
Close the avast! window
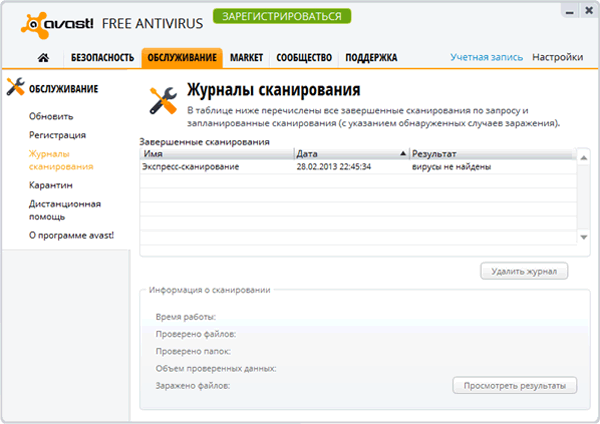(x=589, y=11)
